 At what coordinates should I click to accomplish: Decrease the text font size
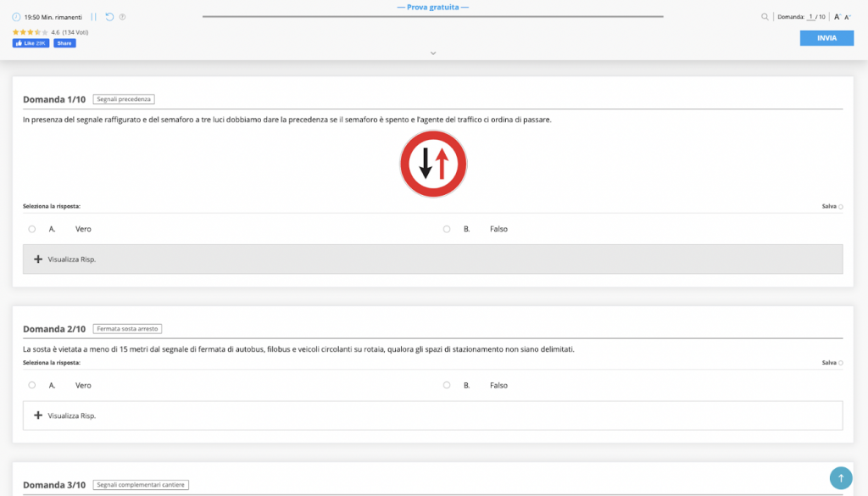[x=848, y=17]
